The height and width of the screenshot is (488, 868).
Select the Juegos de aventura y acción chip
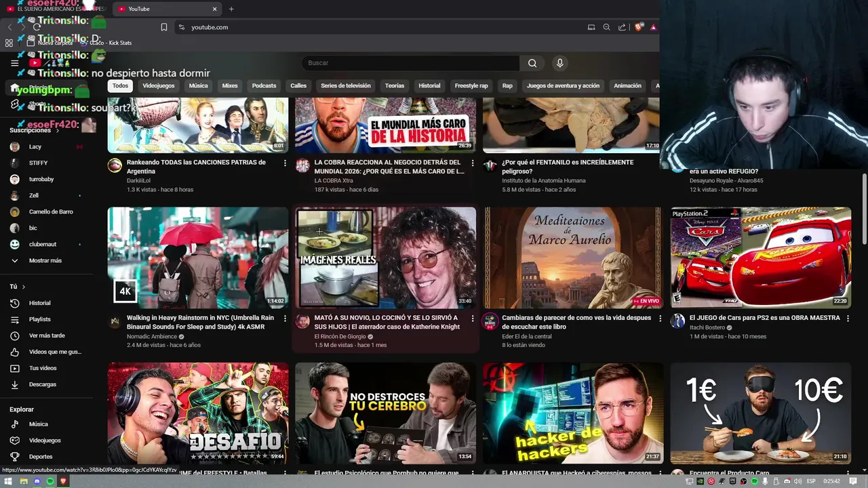click(x=563, y=86)
